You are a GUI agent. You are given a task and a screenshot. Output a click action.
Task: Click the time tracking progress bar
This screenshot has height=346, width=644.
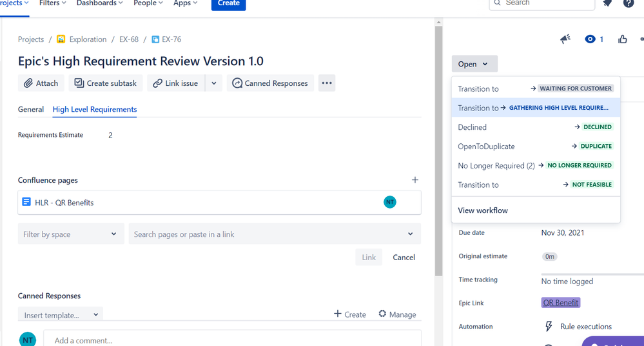pos(592,274)
